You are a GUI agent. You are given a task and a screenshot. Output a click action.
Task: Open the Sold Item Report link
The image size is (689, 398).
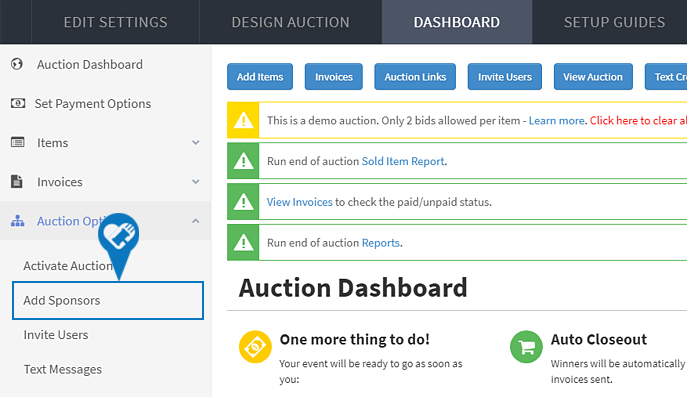tap(403, 161)
